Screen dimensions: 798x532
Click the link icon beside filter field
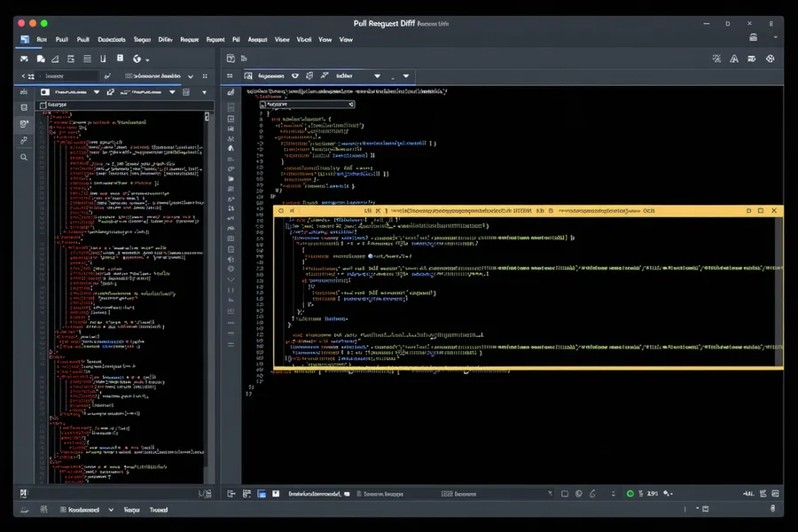coord(107,76)
